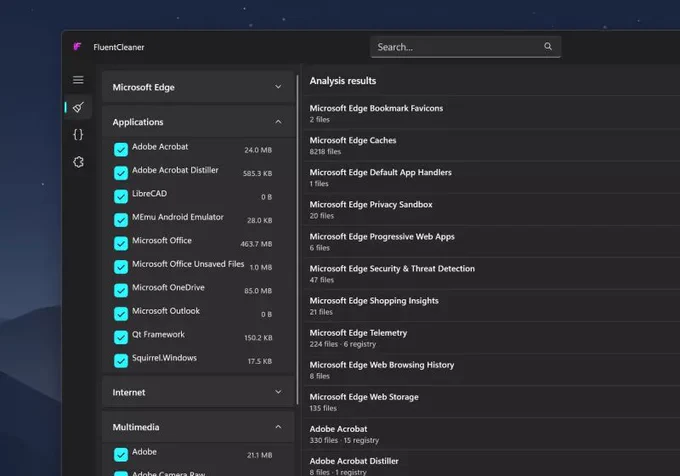Viewport: 680px width, 476px height.
Task: Click the 21.1 MB Adobe size
Action: pos(259,455)
